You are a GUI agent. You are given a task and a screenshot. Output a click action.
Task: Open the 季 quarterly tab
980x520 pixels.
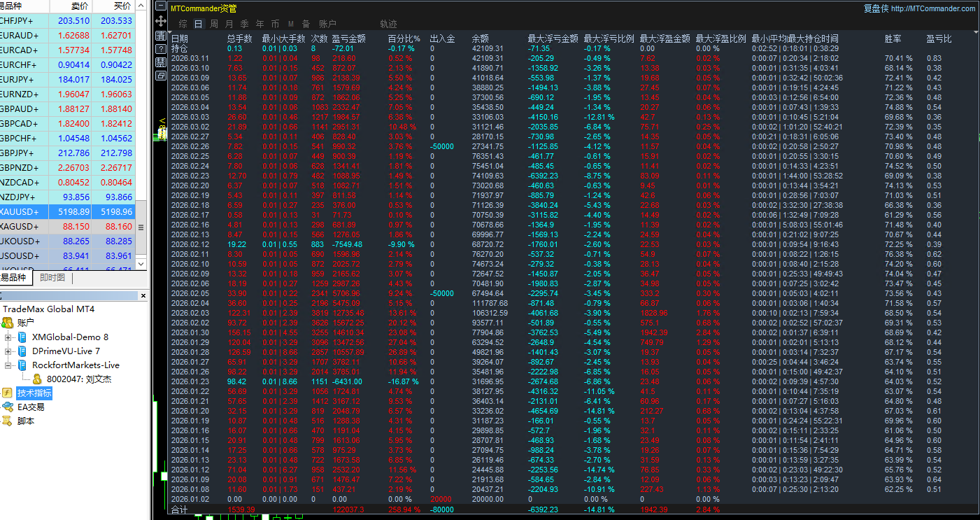[x=244, y=24]
